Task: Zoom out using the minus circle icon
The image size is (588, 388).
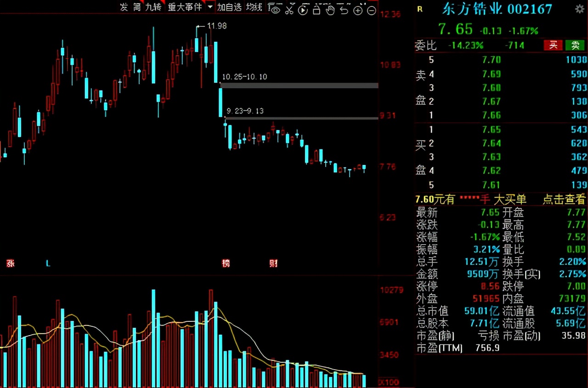Action: click(372, 10)
